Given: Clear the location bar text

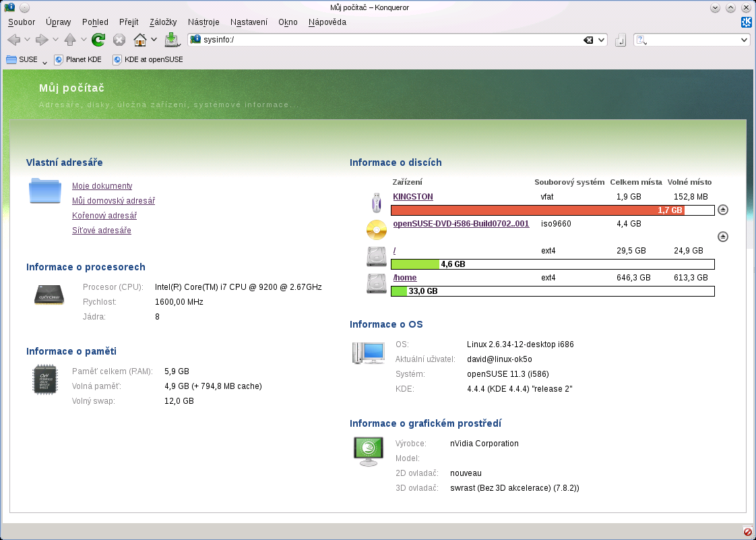Looking at the screenshot, I should click(588, 40).
